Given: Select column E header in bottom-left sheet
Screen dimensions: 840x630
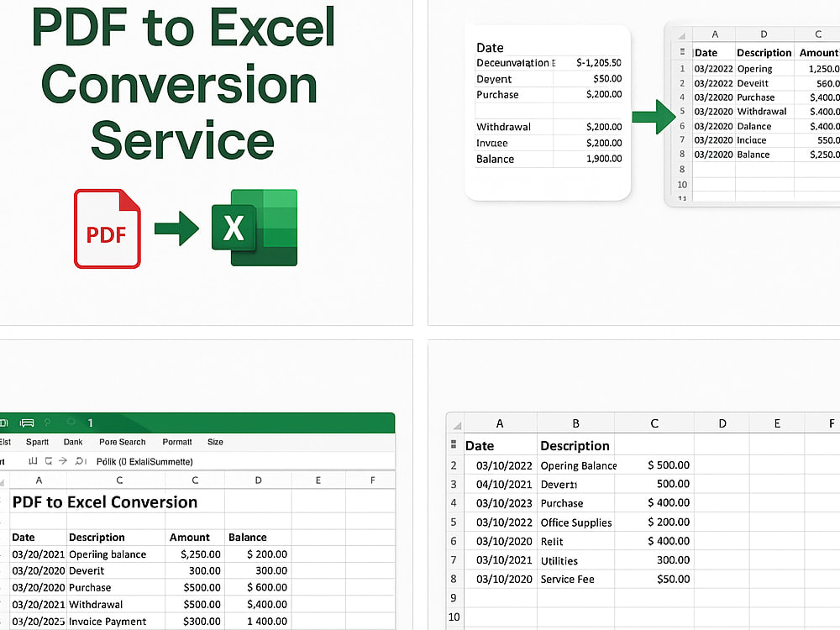Looking at the screenshot, I should [318, 480].
